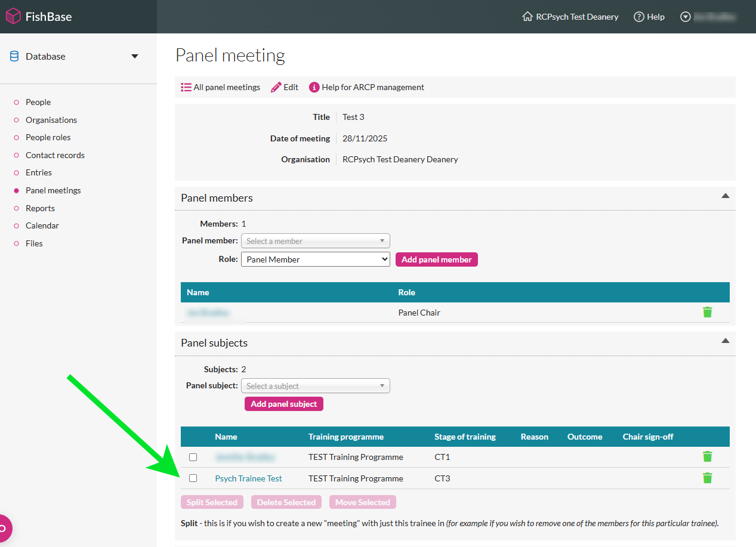Click the Split Selected button
The image size is (756, 547).
pos(212,502)
